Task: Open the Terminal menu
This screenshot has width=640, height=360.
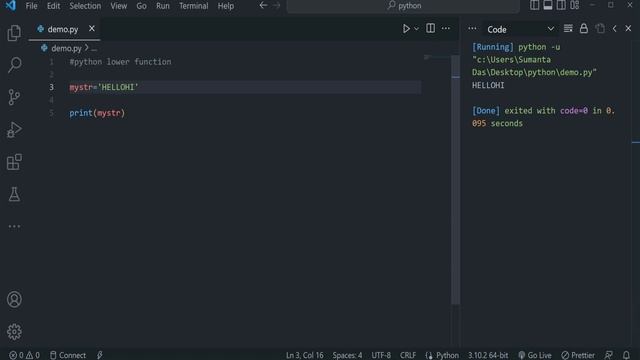Action: pyautogui.click(x=193, y=6)
